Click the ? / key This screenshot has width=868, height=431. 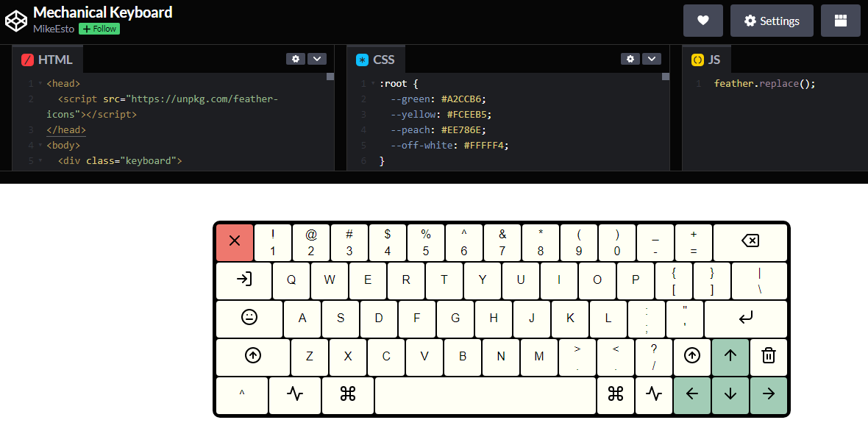(654, 356)
